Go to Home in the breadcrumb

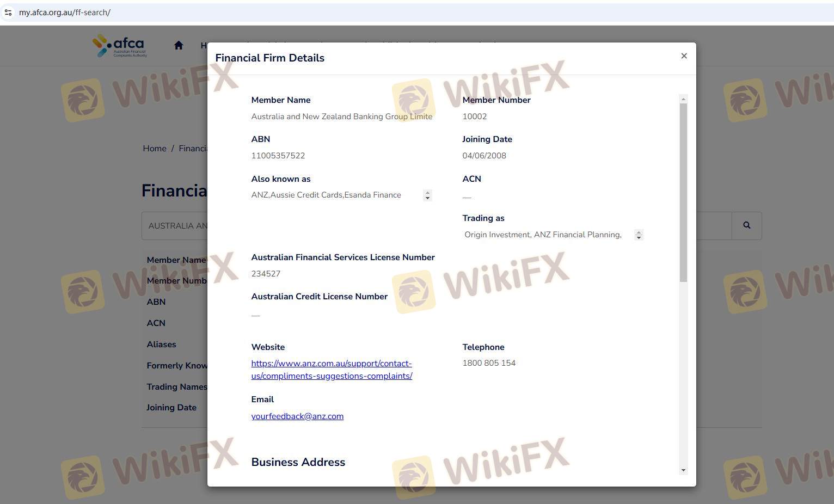[155, 149]
